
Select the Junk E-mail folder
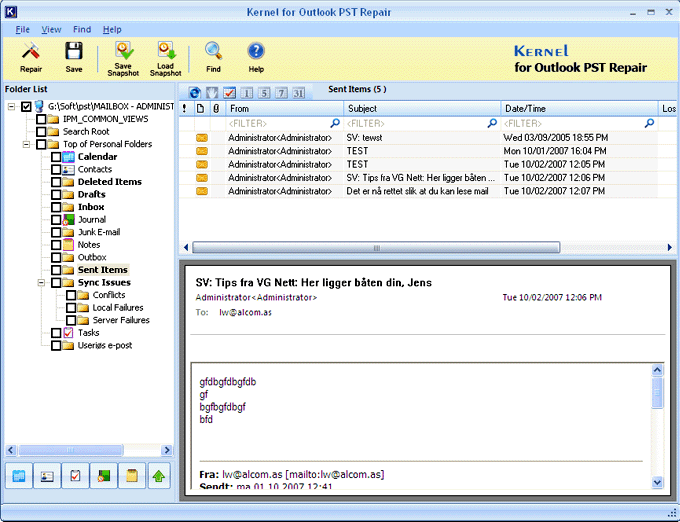point(99,232)
